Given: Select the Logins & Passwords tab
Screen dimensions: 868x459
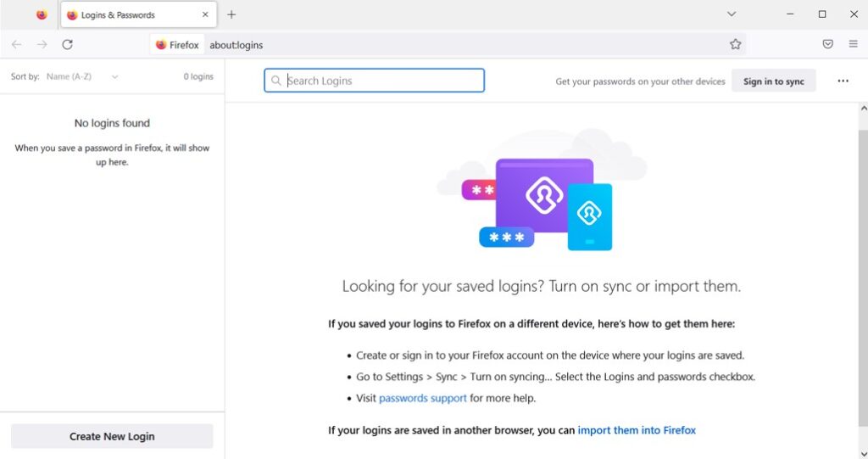Looking at the screenshot, I should tap(127, 14).
